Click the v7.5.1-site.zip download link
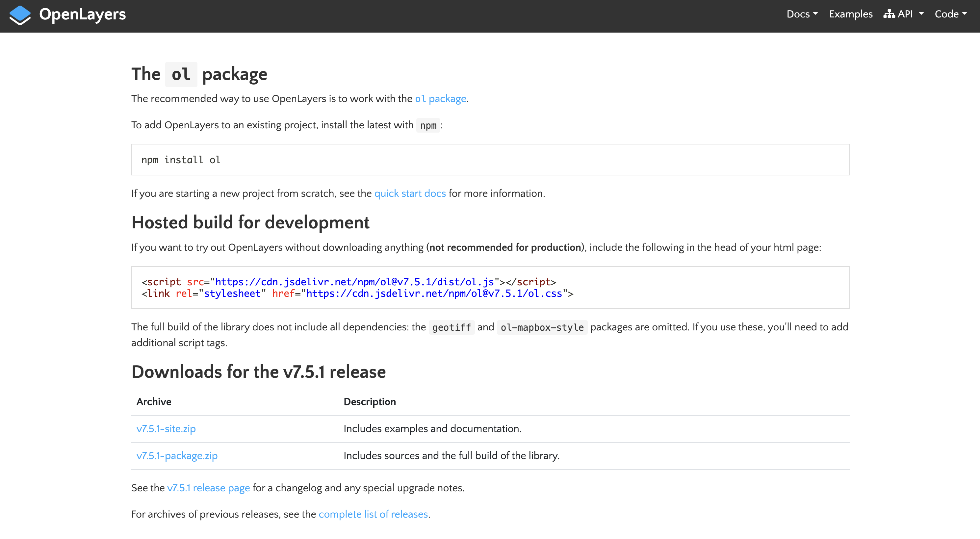Screen dimensions: 980x539 coord(167,428)
